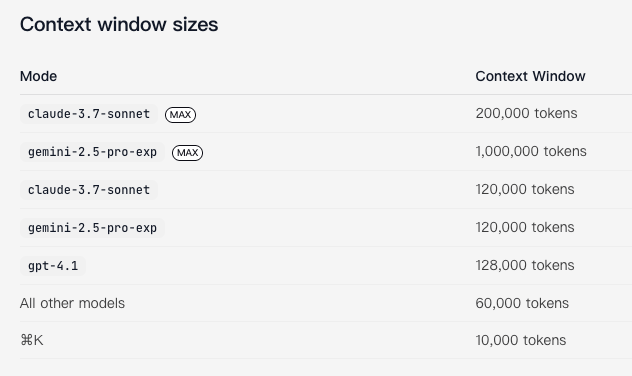The width and height of the screenshot is (632, 376).
Task: Click the MAX badge beside gemini-2.5-pro-exp
Action: coord(187,153)
